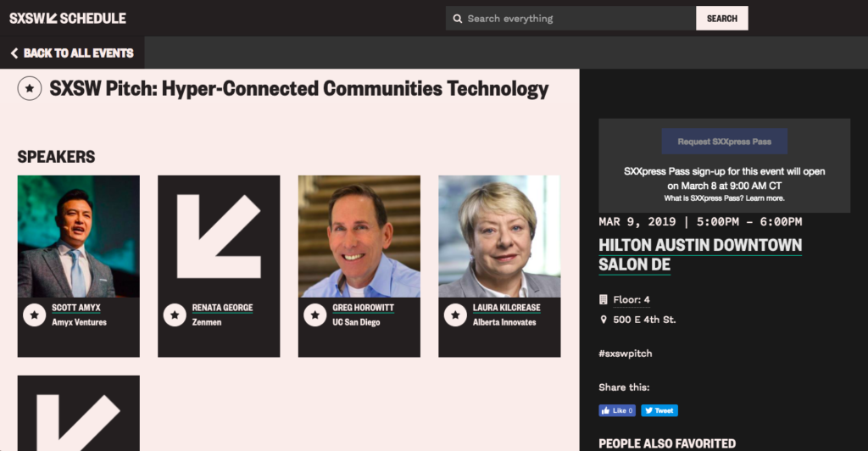
Task: Click the event title text
Action: point(299,88)
